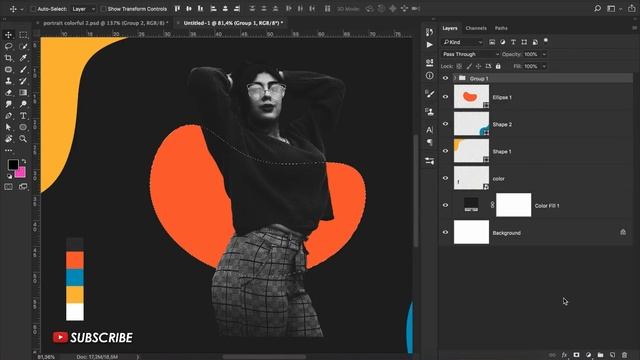The width and height of the screenshot is (640, 360).
Task: Hide the color layer
Action: (x=445, y=178)
